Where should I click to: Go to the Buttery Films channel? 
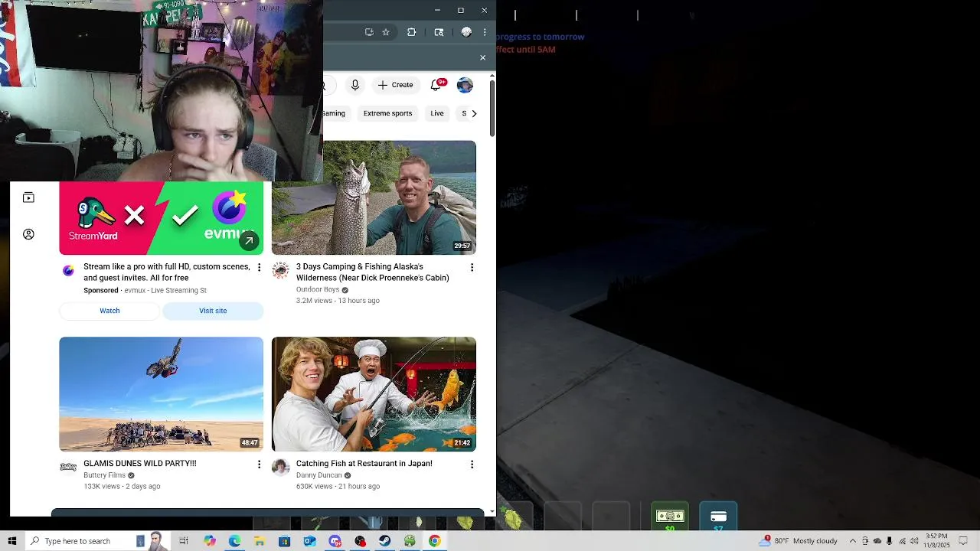104,475
